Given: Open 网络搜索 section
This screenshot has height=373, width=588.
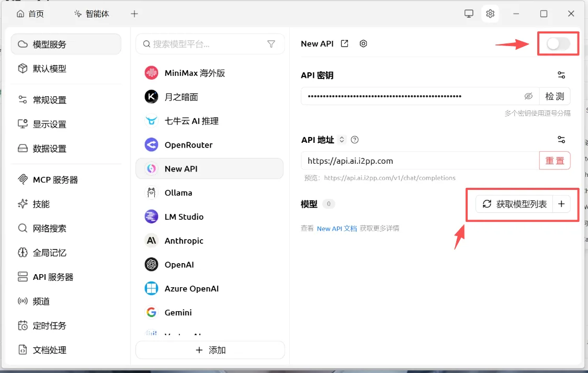Looking at the screenshot, I should [66, 228].
